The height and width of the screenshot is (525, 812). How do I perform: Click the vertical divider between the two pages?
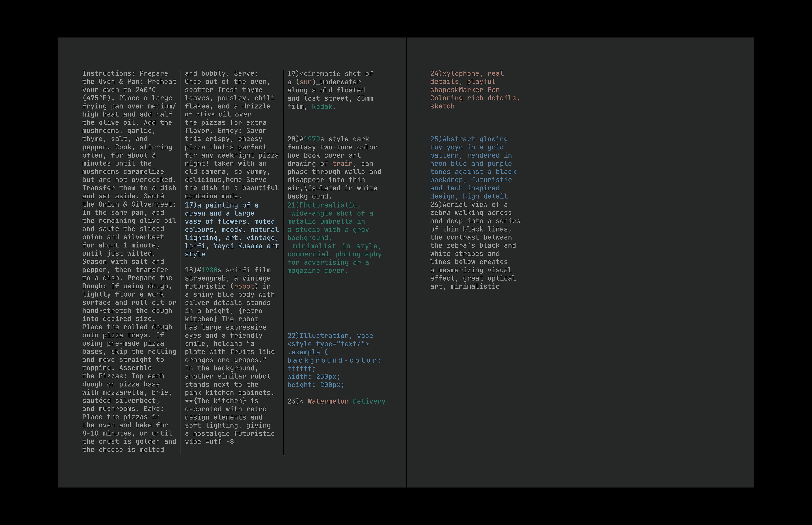coord(406,262)
